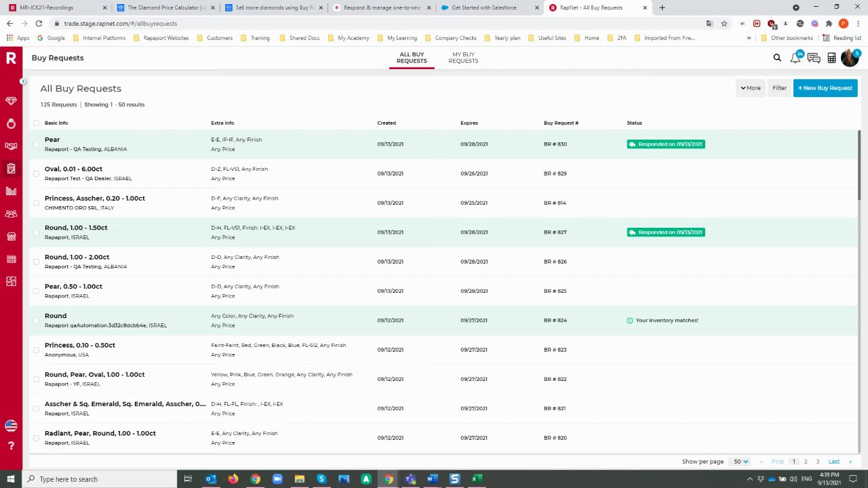Open the people/members sidebar icon
Screen dimensions: 868x488
click(11, 213)
